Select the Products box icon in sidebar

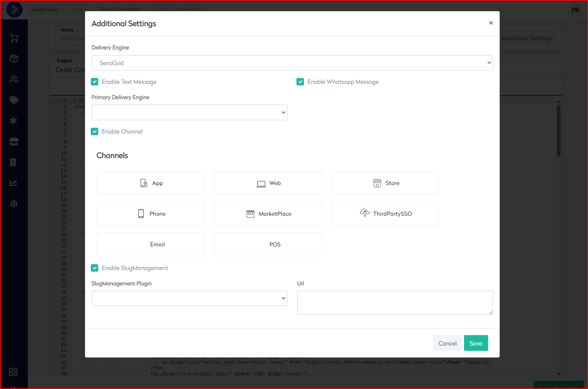[14, 58]
